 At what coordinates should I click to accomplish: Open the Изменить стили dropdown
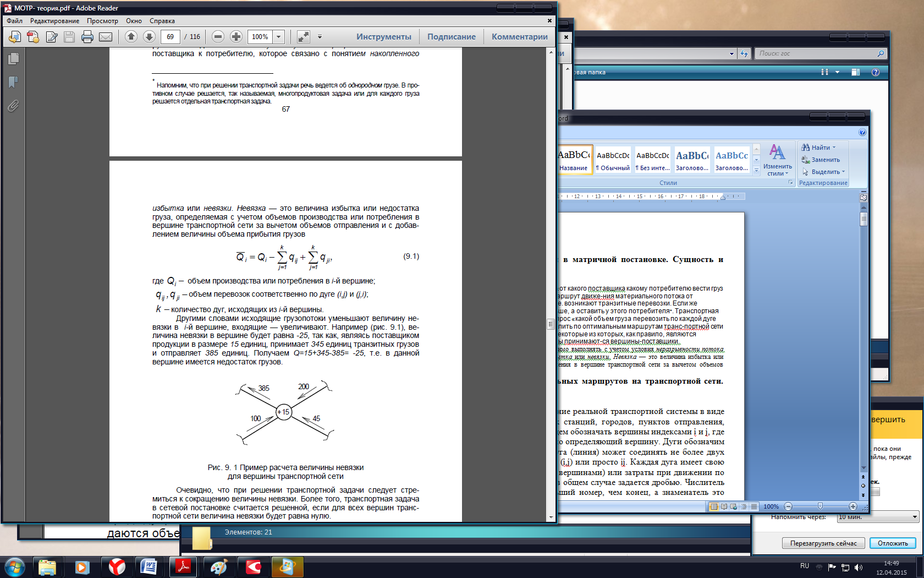[x=778, y=160]
